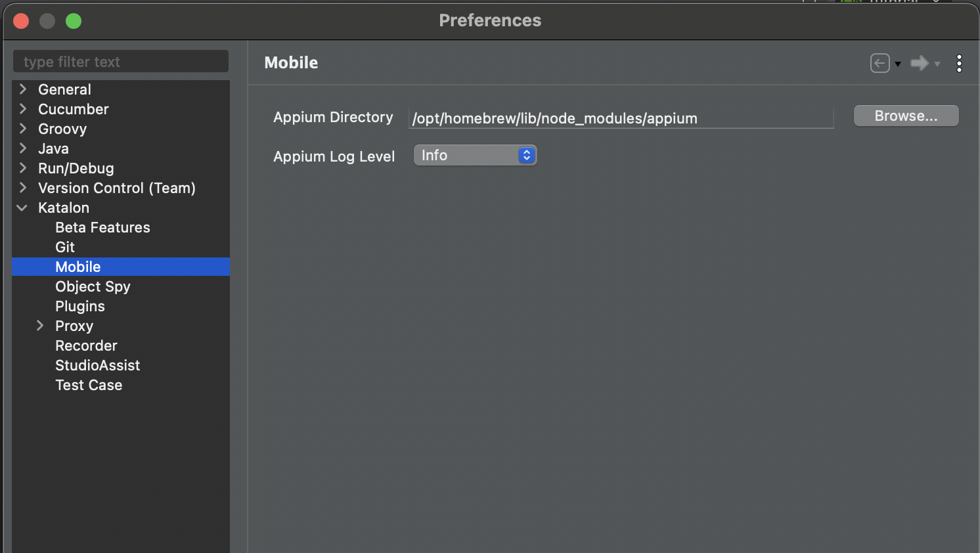Expand the General section
Image resolution: width=980 pixels, height=553 pixels.
(22, 89)
